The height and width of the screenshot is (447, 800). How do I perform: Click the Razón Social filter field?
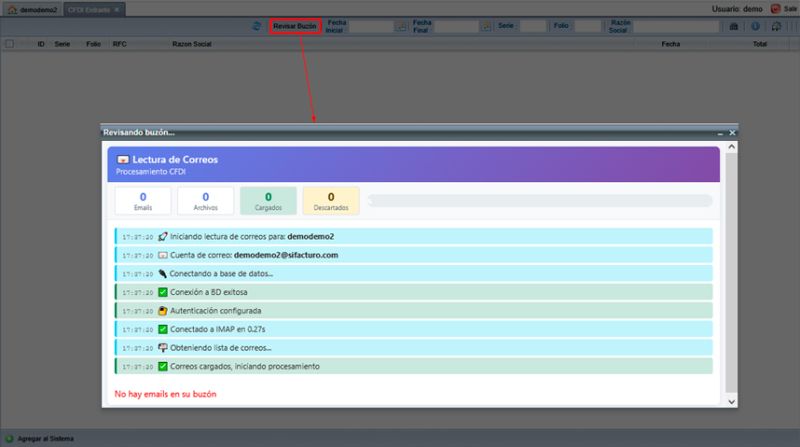coord(677,26)
